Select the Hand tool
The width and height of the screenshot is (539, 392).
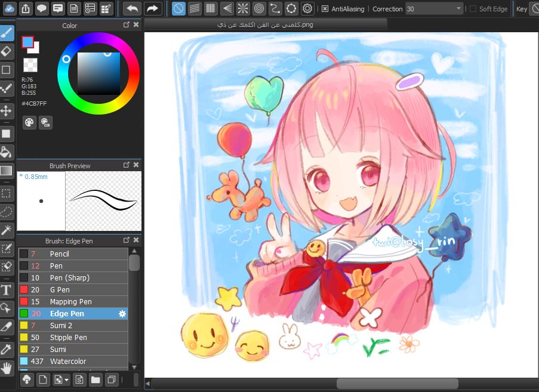tap(6, 368)
